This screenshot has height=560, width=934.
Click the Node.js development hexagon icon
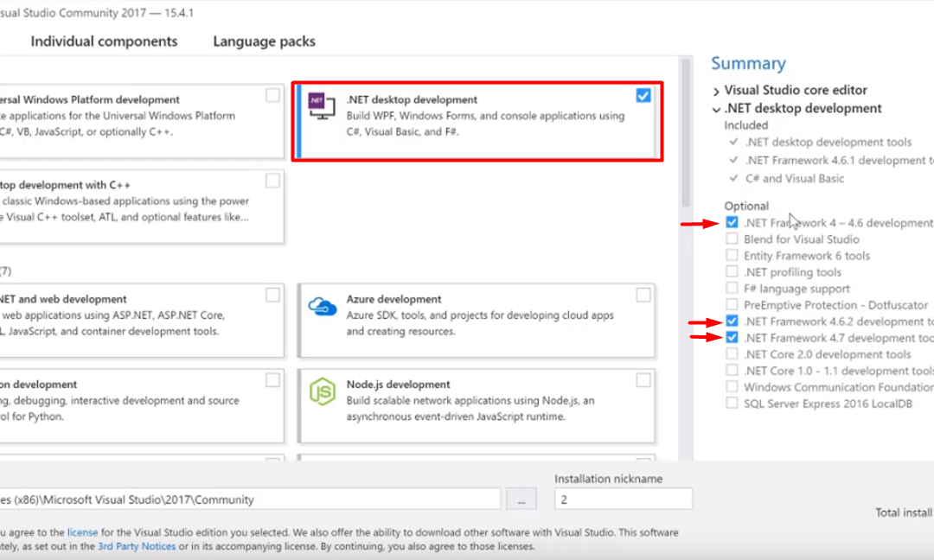pos(323,391)
